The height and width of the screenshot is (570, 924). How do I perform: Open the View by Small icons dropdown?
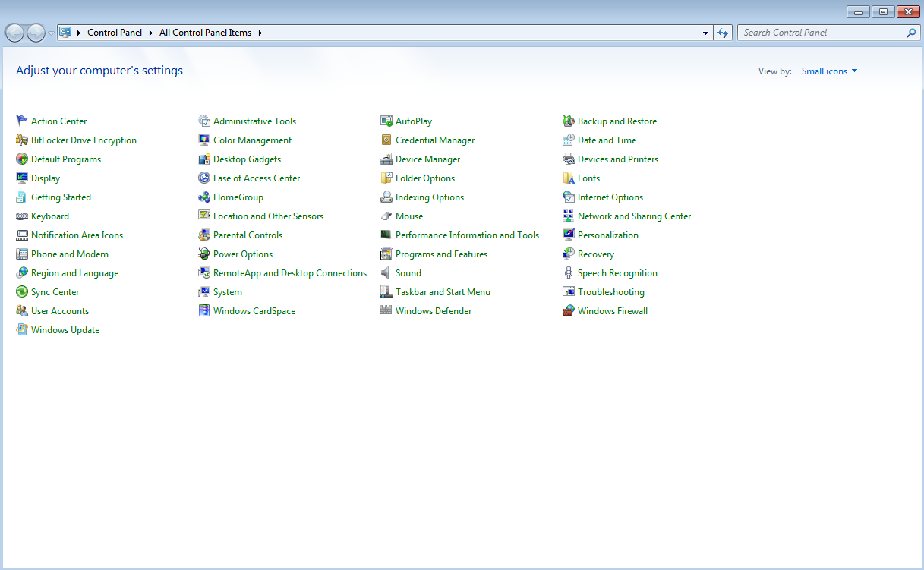829,71
